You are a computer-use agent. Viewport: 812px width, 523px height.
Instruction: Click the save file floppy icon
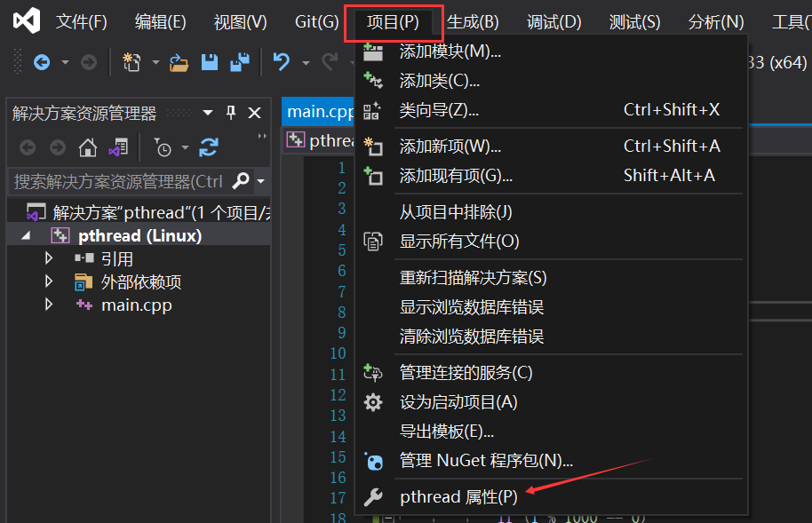point(209,62)
